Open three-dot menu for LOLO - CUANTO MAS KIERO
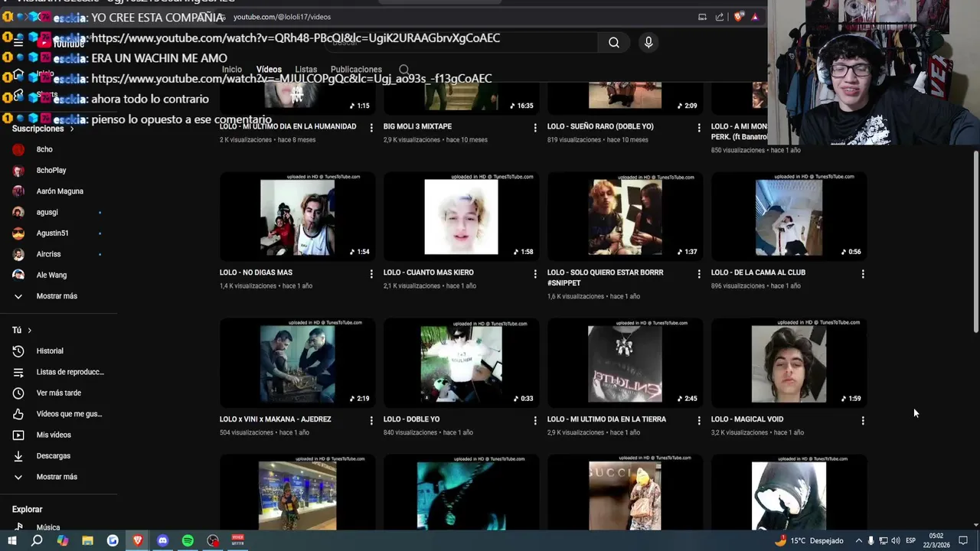This screenshot has width=980, height=551. tap(535, 273)
